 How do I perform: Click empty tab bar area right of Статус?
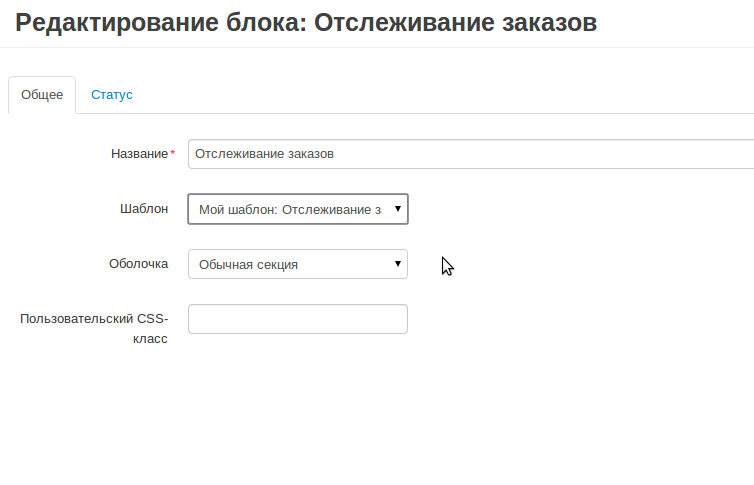click(x=450, y=95)
